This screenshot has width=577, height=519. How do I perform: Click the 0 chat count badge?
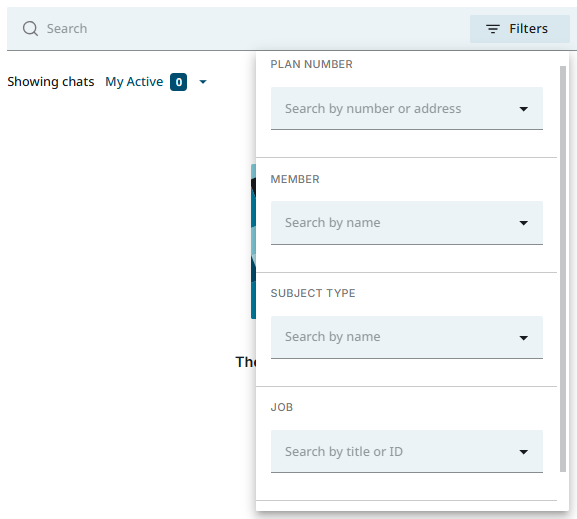point(178,82)
